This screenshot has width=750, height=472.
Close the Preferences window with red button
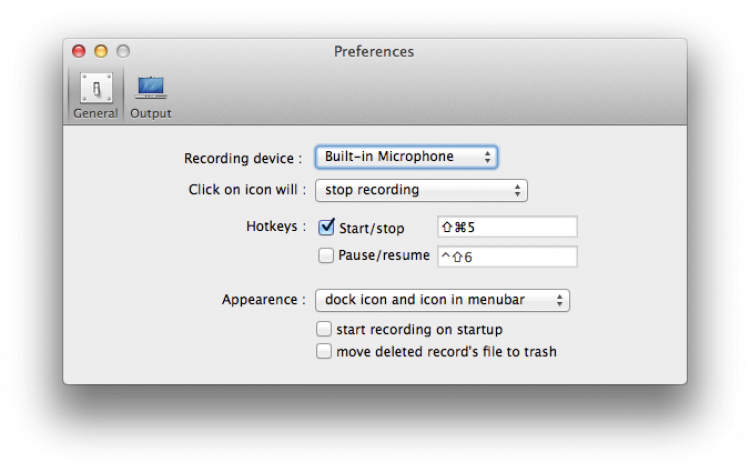[79, 51]
